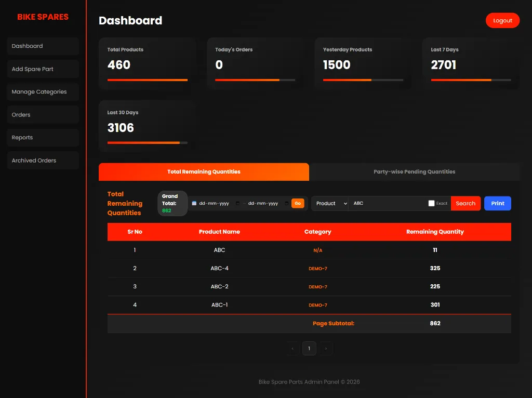
Task: Open the Product filter dropdown
Action: click(x=330, y=203)
